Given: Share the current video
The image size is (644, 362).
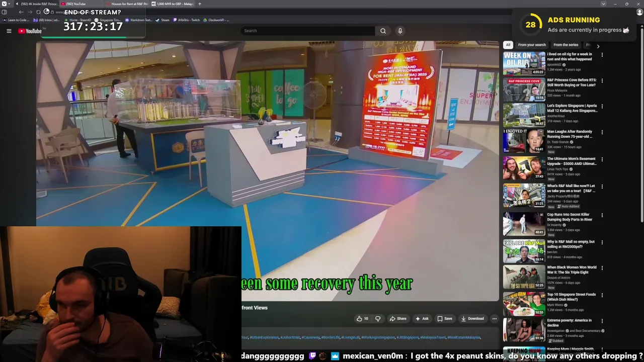Looking at the screenshot, I should coord(398,318).
